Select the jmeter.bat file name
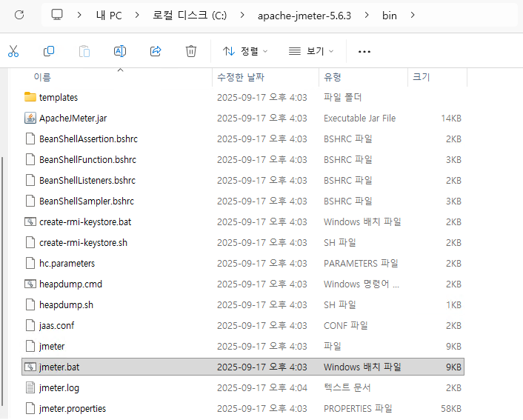This screenshot has height=420, width=523. (x=59, y=367)
